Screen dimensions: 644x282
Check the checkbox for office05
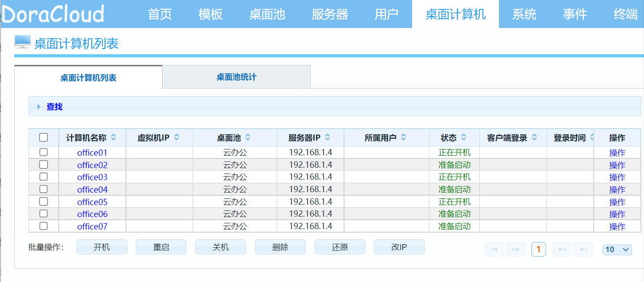pyautogui.click(x=43, y=201)
